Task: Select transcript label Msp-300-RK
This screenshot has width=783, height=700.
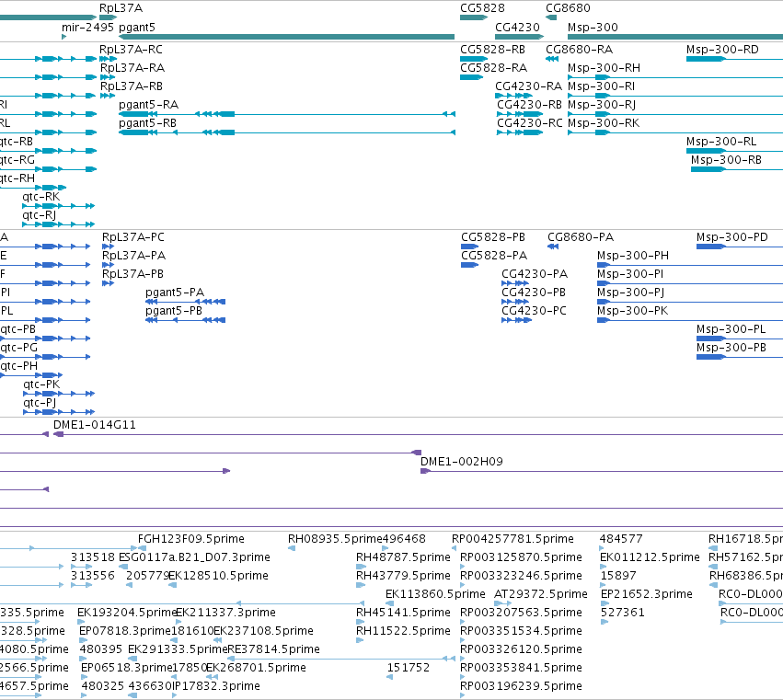Action: (604, 123)
